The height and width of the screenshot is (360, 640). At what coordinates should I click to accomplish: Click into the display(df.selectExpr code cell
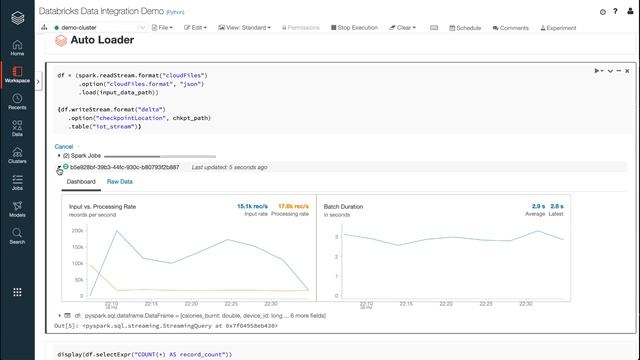pyautogui.click(x=343, y=353)
